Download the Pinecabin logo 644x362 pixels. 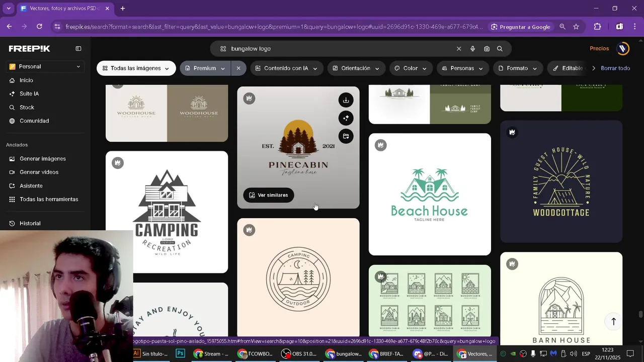346,100
